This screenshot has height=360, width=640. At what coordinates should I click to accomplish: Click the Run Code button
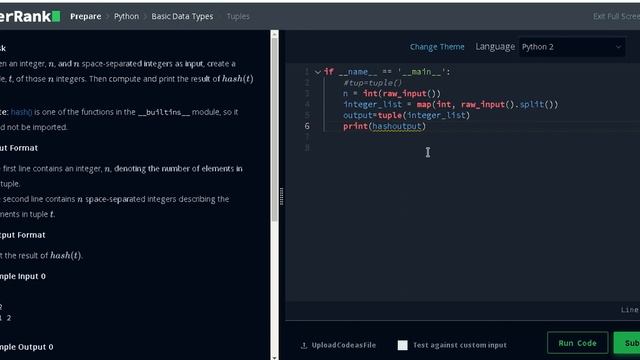pyautogui.click(x=577, y=343)
